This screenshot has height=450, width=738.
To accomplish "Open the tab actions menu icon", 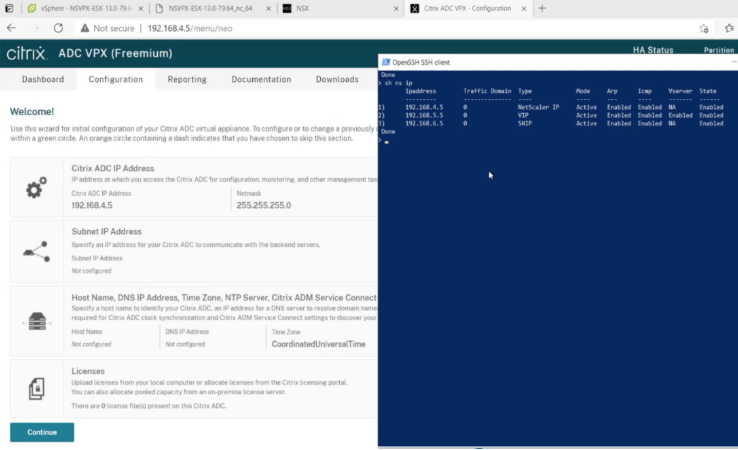I will (x=9, y=8).
